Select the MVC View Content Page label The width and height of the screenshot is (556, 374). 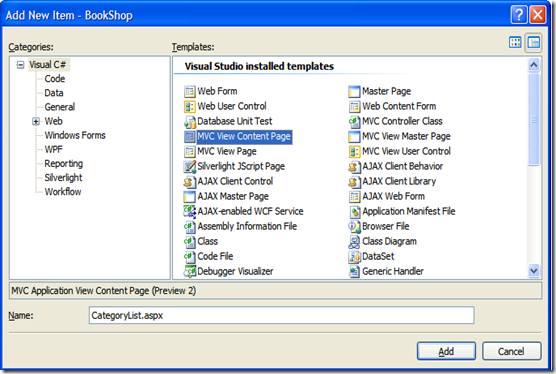244,136
